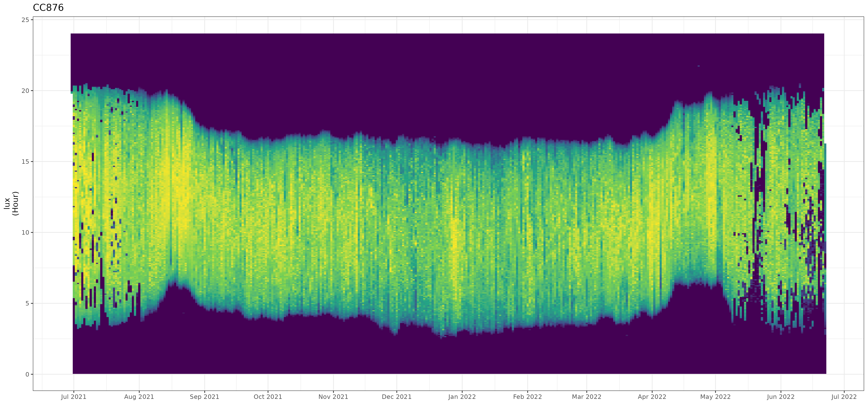Click the Jul 2022 axis label
This screenshot has width=868, height=413.
[844, 397]
